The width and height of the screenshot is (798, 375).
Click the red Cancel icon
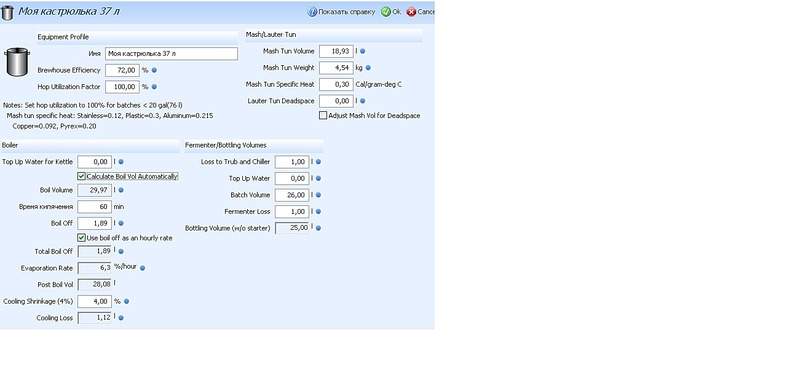(x=411, y=12)
